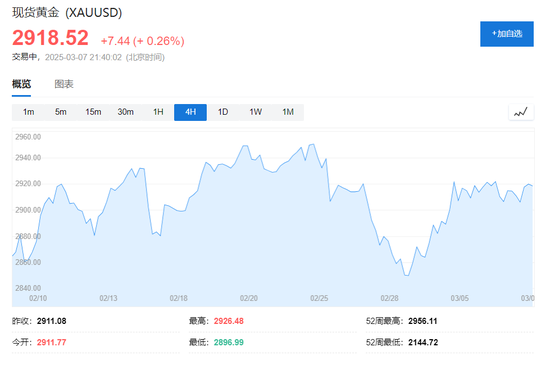Click the line chart type icon
The height and width of the screenshot is (365, 550).
pyautogui.click(x=521, y=112)
